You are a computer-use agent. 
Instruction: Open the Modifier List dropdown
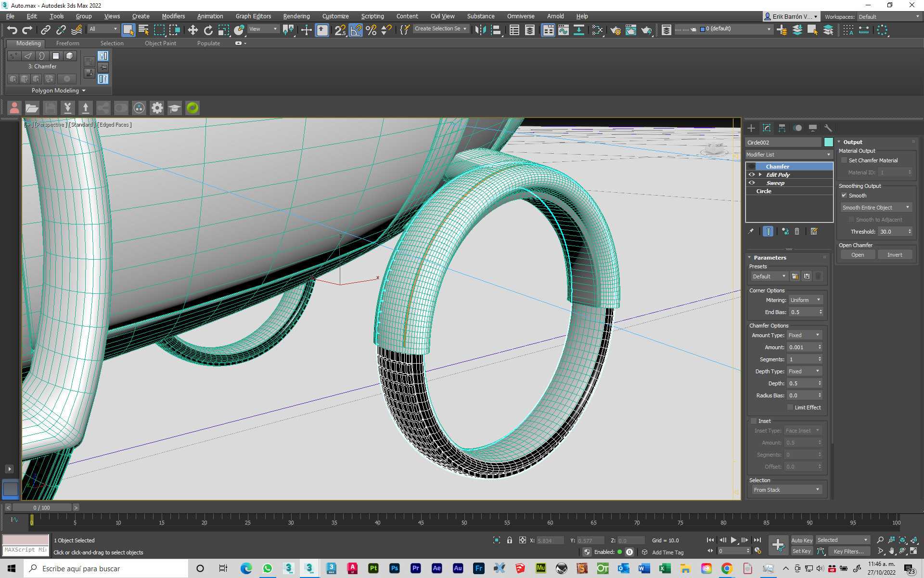[x=789, y=155]
